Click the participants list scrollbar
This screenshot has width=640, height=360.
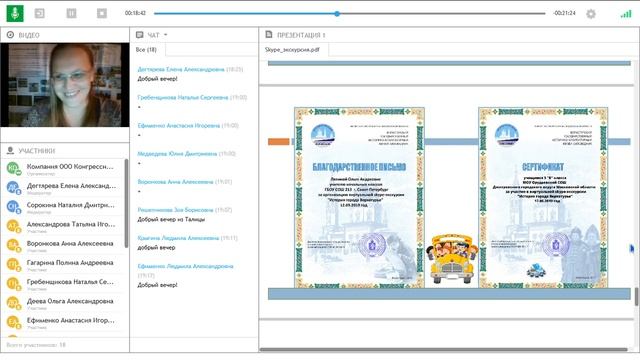click(126, 203)
